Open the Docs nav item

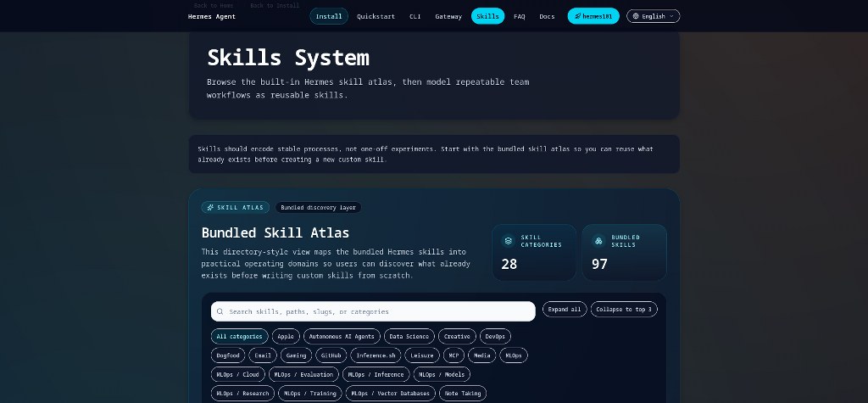tap(547, 16)
